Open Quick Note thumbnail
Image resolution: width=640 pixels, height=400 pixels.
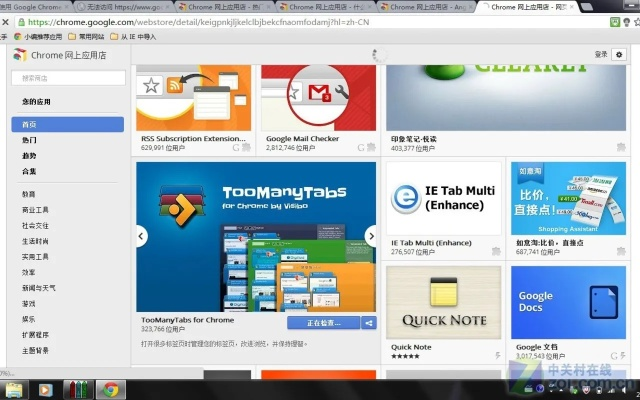tap(444, 302)
